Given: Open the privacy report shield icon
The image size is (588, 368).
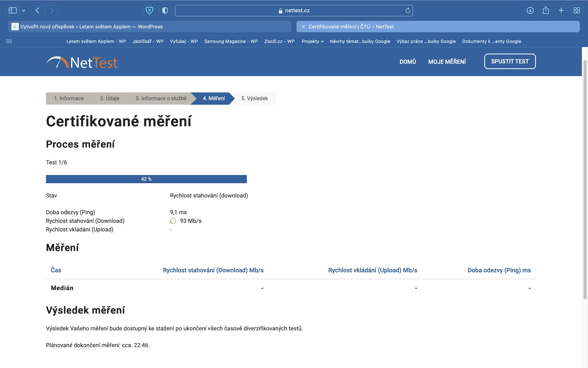Looking at the screenshot, I should click(x=165, y=11).
